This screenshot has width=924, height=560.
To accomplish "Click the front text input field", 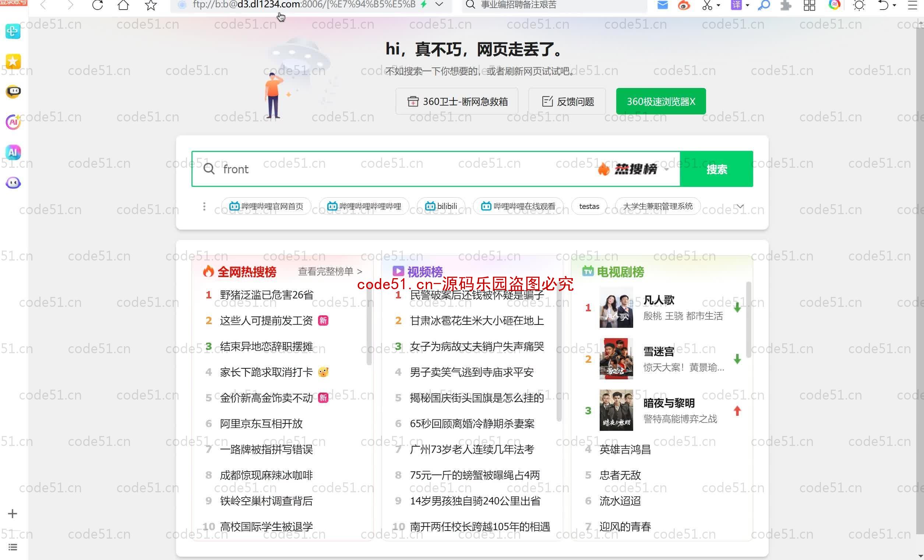I will [435, 169].
